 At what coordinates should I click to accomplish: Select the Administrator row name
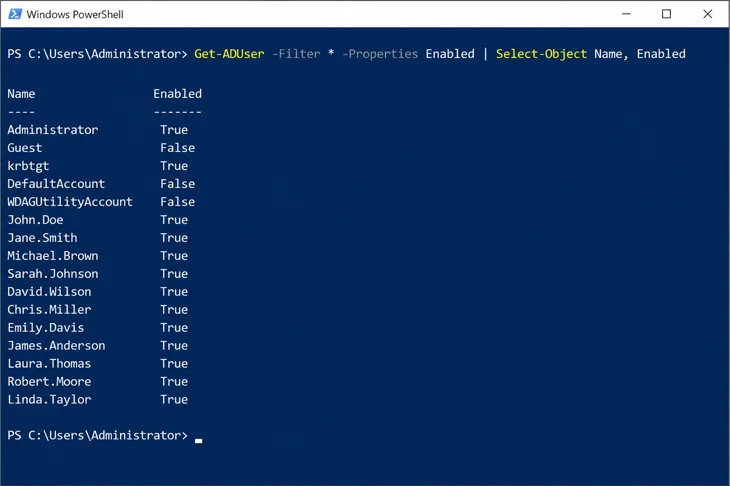tap(53, 129)
